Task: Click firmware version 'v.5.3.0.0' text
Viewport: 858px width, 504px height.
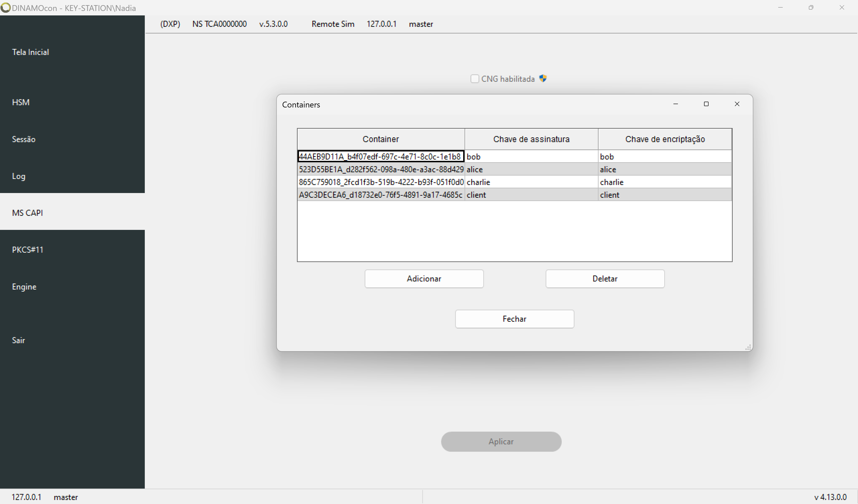Action: click(x=273, y=24)
